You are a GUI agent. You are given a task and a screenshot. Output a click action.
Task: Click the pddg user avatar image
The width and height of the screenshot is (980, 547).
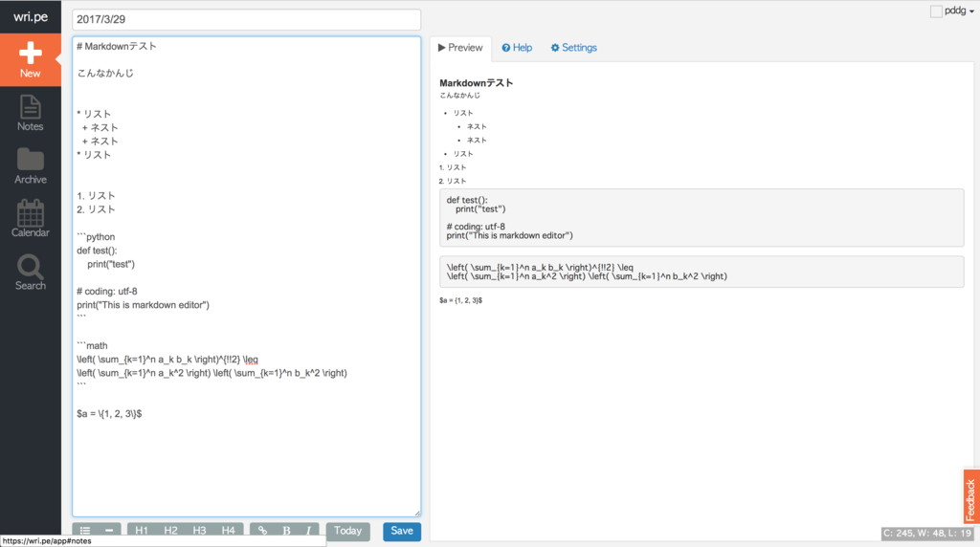click(936, 11)
